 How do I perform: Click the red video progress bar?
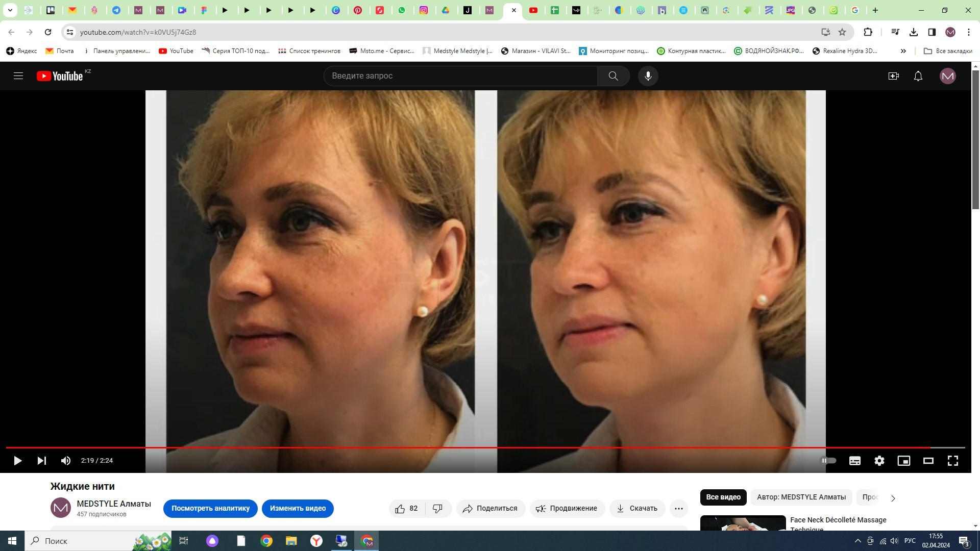[459, 447]
